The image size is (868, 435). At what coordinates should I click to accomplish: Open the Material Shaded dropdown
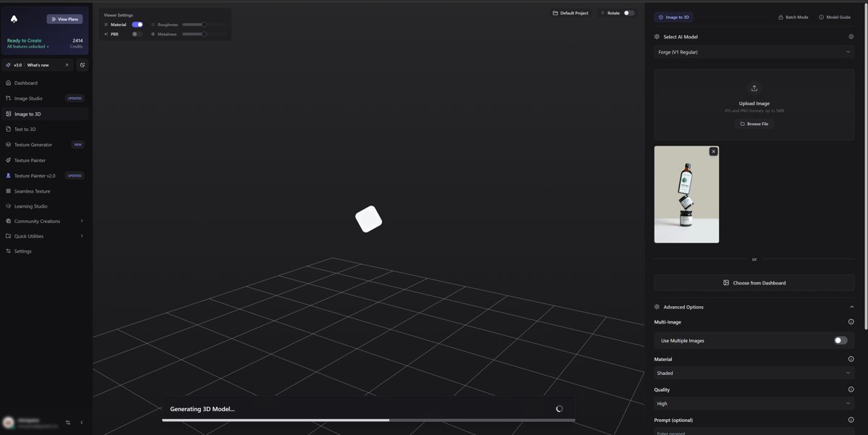[x=754, y=373]
